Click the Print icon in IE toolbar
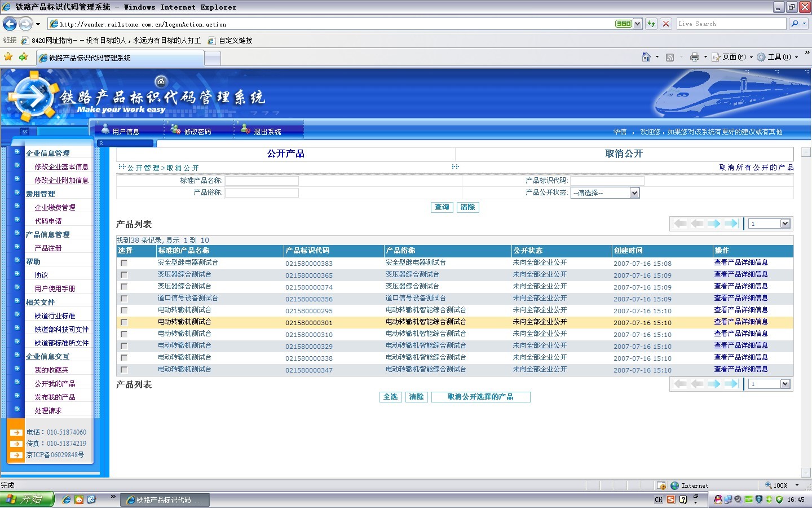 click(694, 57)
